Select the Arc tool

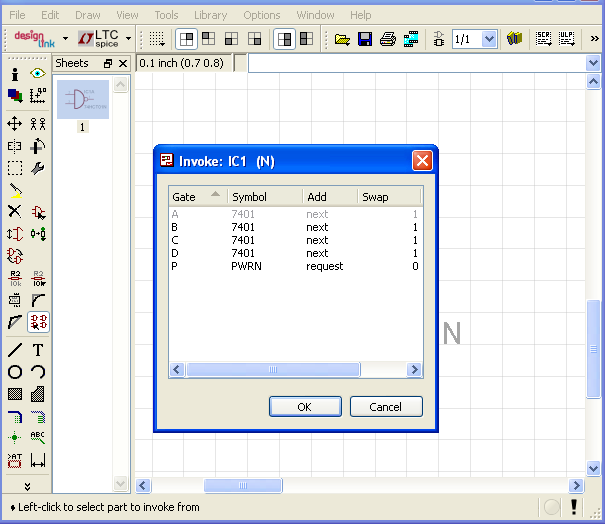(x=38, y=372)
